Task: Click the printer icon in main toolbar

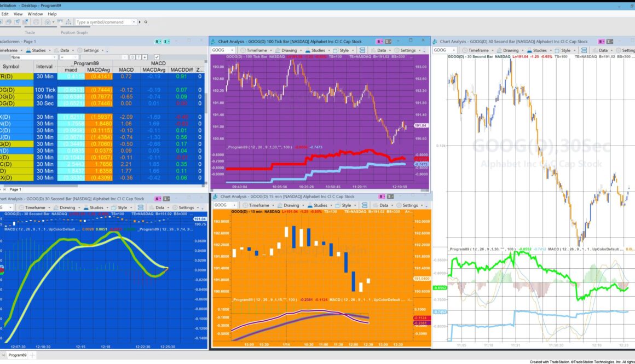Action: tap(36, 22)
